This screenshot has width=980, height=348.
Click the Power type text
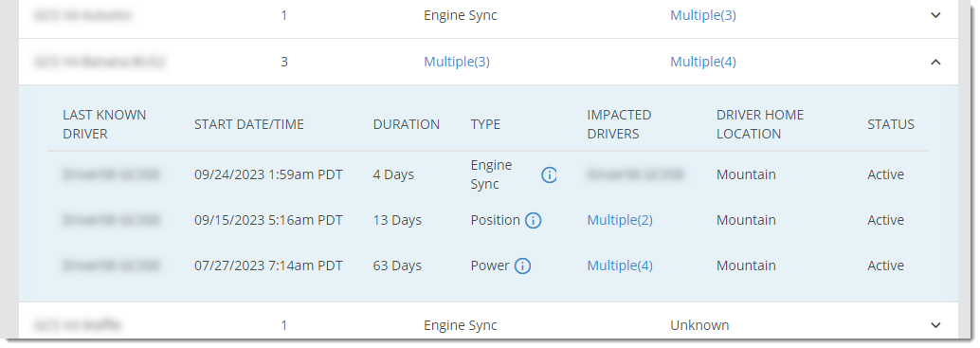[490, 266]
